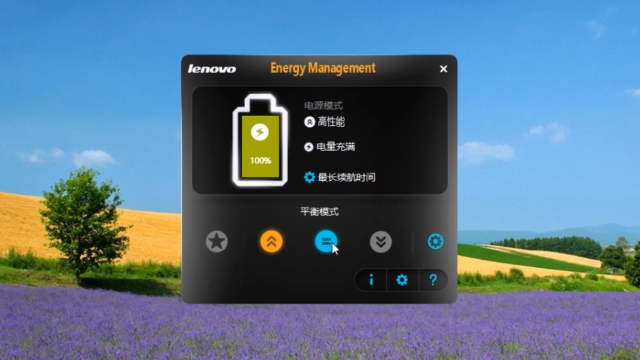Click the 高性能 power mode text
640x360 pixels.
[x=331, y=122]
